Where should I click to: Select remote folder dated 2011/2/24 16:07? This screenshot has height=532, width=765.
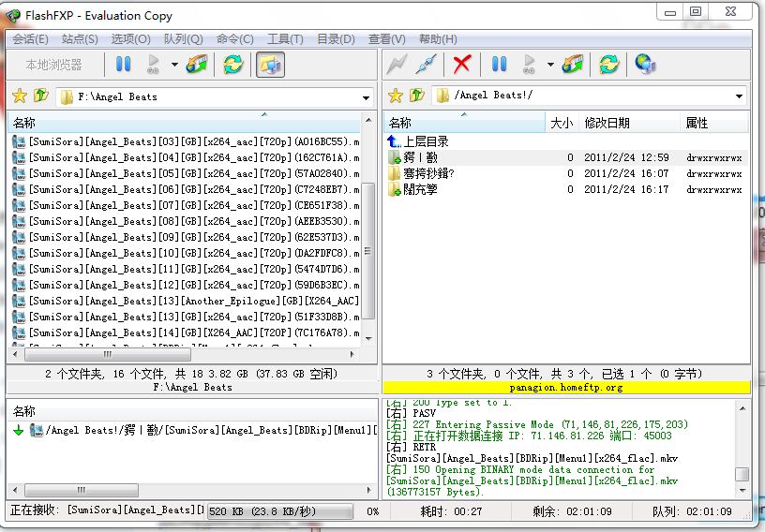coord(566,173)
